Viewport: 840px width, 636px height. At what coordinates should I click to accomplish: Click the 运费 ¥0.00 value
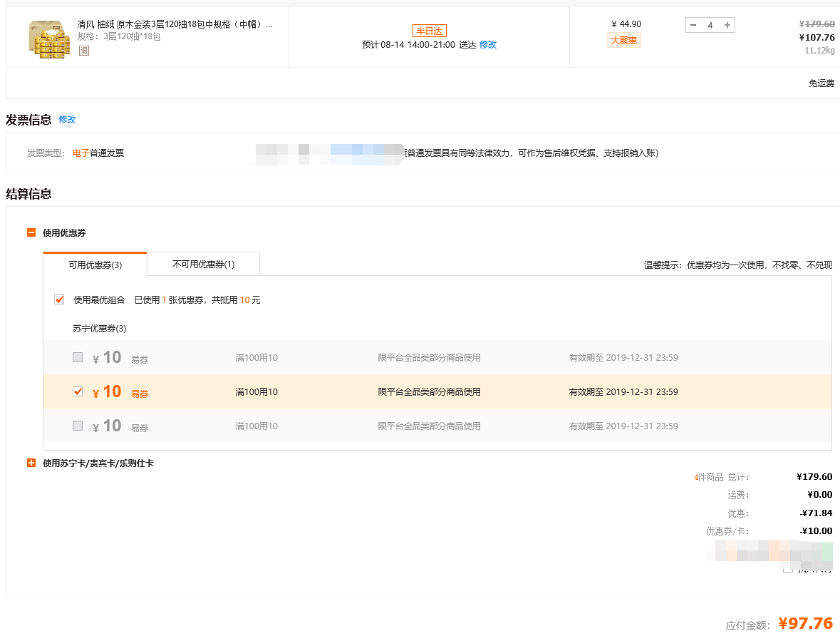point(819,494)
